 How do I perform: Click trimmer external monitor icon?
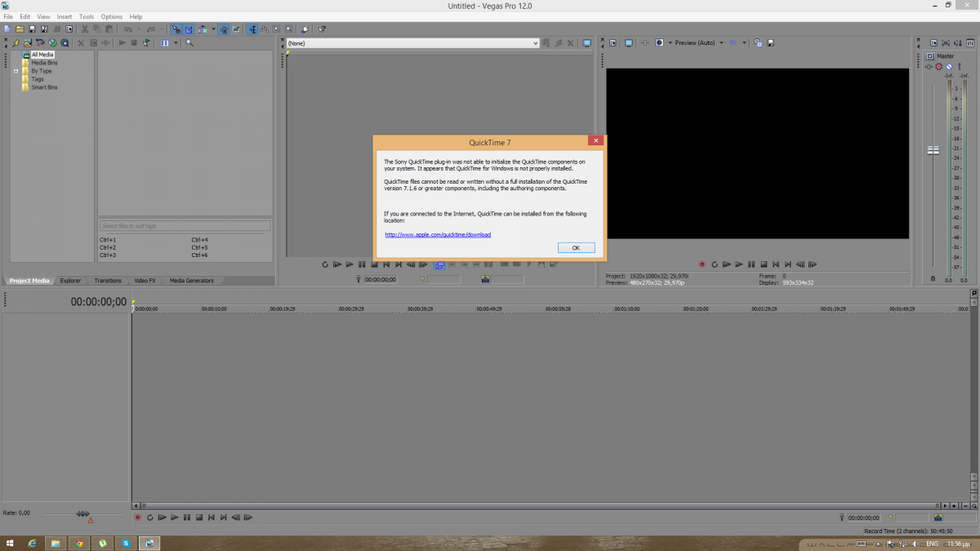[586, 43]
